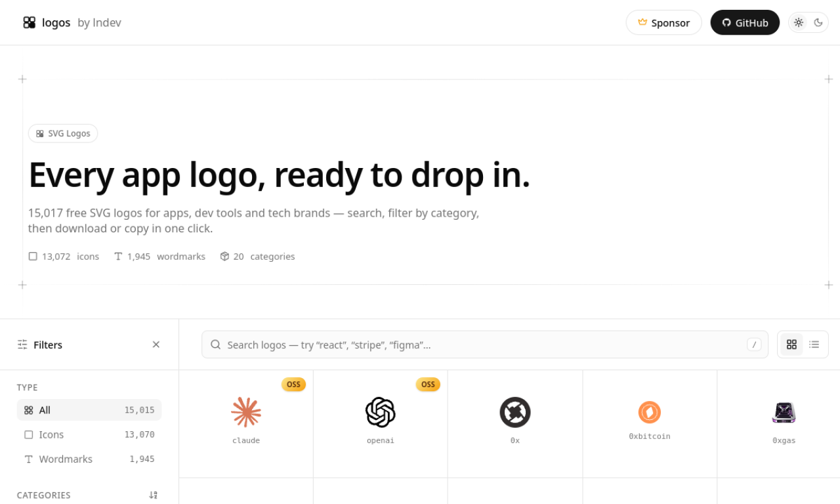Click the 0xgas name label
The height and width of the screenshot is (504, 840).
[784, 440]
